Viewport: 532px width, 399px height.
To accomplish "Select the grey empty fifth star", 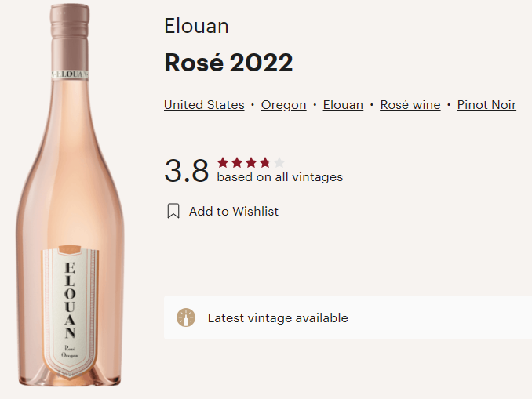I will [279, 163].
